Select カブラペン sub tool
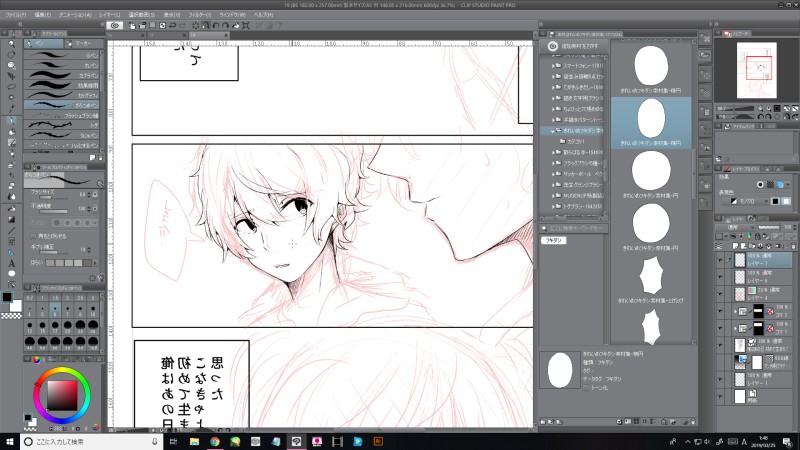Image resolution: width=800 pixels, height=450 pixels. 62,75
